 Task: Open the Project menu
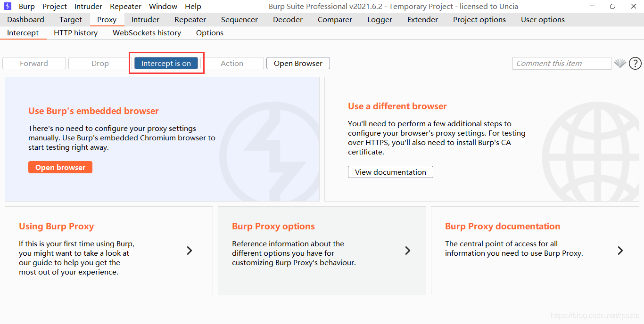[x=55, y=7]
